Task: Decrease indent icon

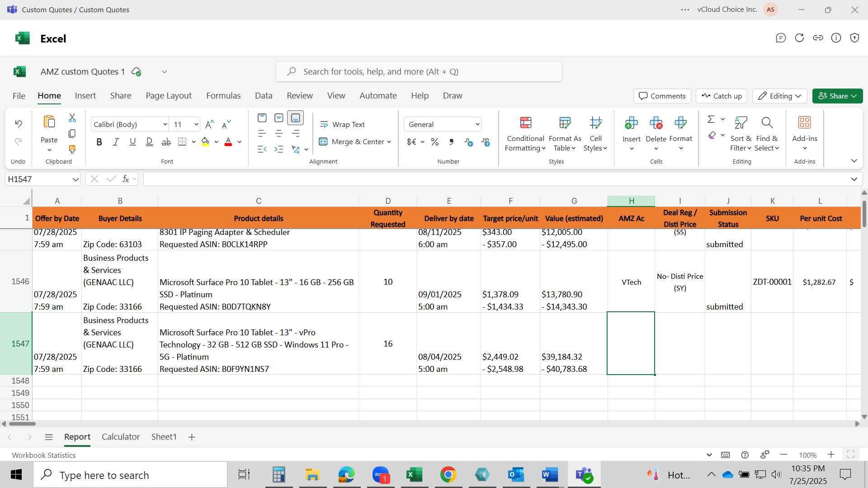Action: click(262, 149)
